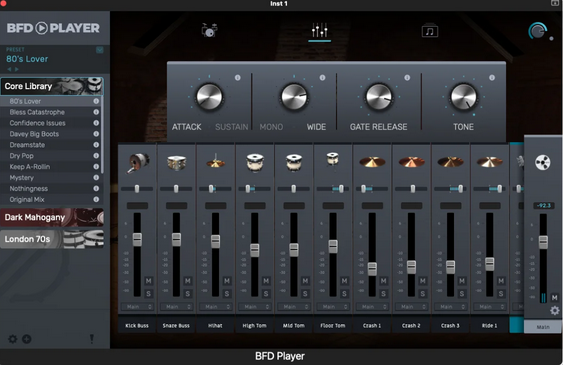Image resolution: width=563 pixels, height=365 pixels.
Task: Click the Tone knob
Action: click(x=464, y=97)
